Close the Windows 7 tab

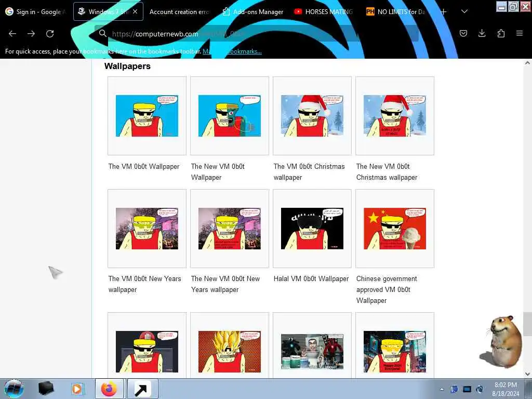coord(135,11)
